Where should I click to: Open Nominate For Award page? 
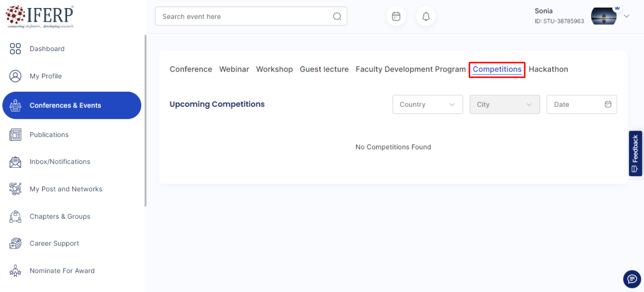62,271
